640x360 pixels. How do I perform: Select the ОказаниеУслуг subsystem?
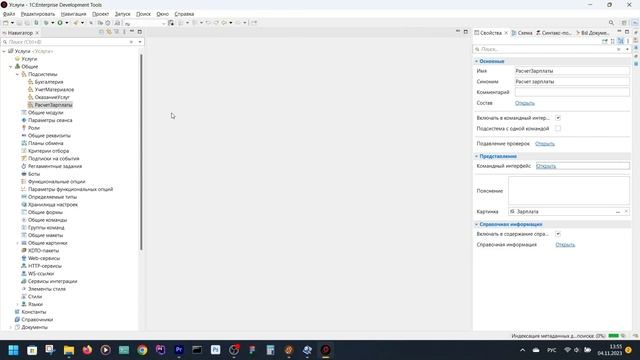click(52, 97)
